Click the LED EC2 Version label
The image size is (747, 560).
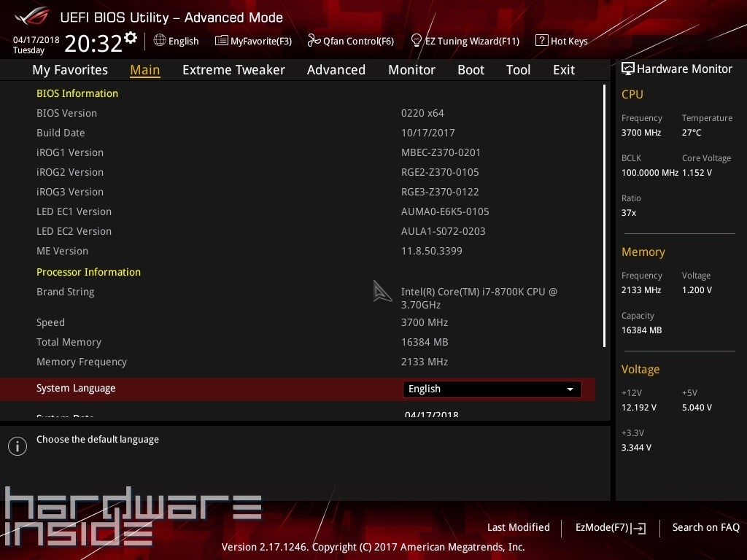click(x=74, y=231)
